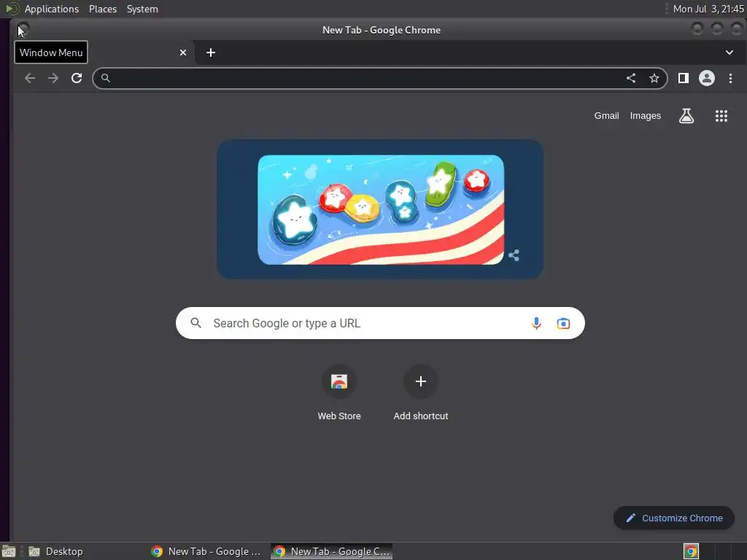The image size is (747, 560).
Task: Switch to first New Tab taskbar window
Action: pyautogui.click(x=206, y=551)
